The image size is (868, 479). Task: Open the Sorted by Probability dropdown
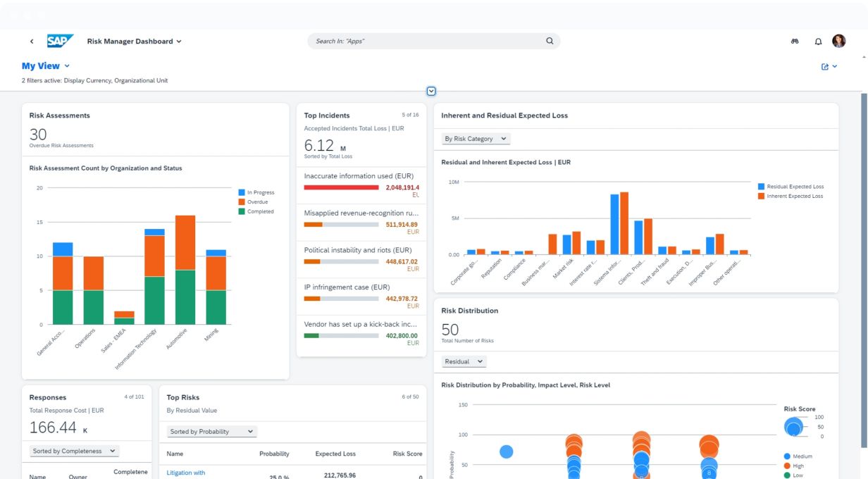(x=211, y=431)
